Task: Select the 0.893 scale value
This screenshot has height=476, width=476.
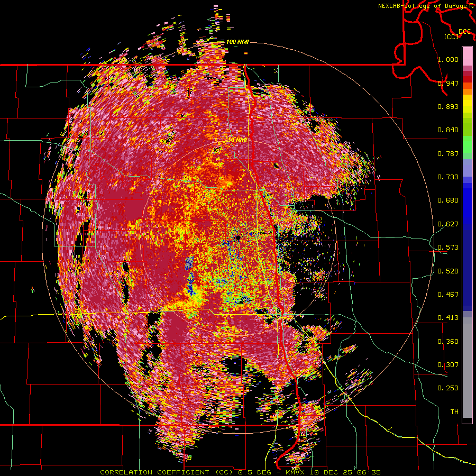Action: click(448, 106)
